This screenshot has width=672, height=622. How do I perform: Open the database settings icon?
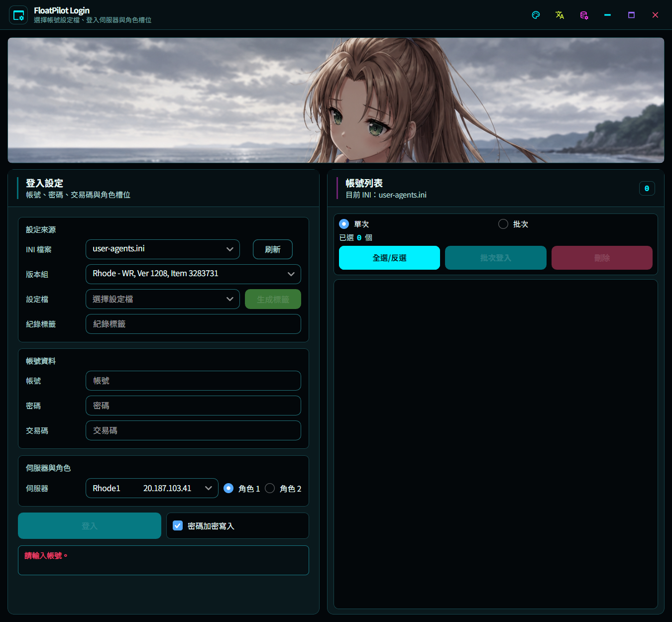(x=584, y=15)
